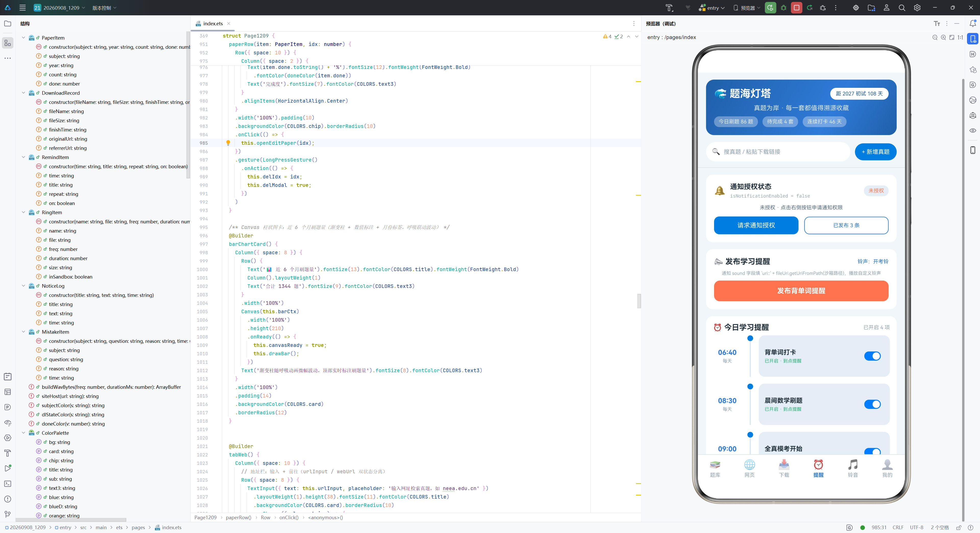
Task: Click 今日刷题 86 题 chip
Action: pos(736,121)
